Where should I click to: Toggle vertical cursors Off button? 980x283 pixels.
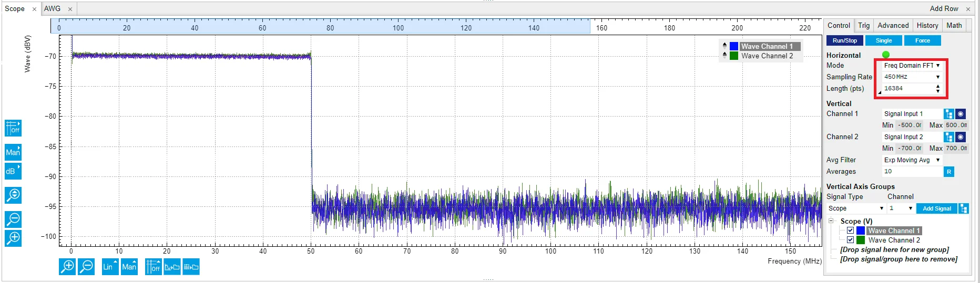coord(13,128)
